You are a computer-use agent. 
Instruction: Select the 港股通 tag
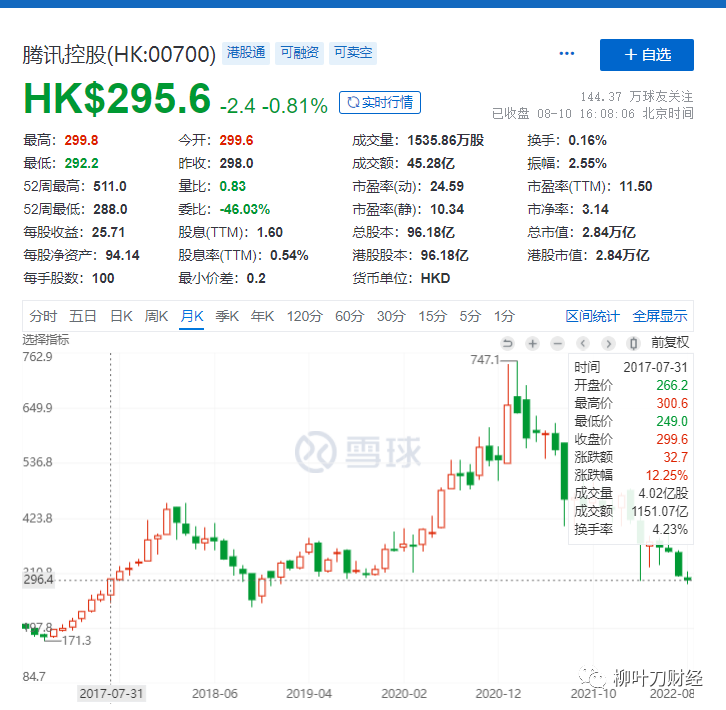246,53
